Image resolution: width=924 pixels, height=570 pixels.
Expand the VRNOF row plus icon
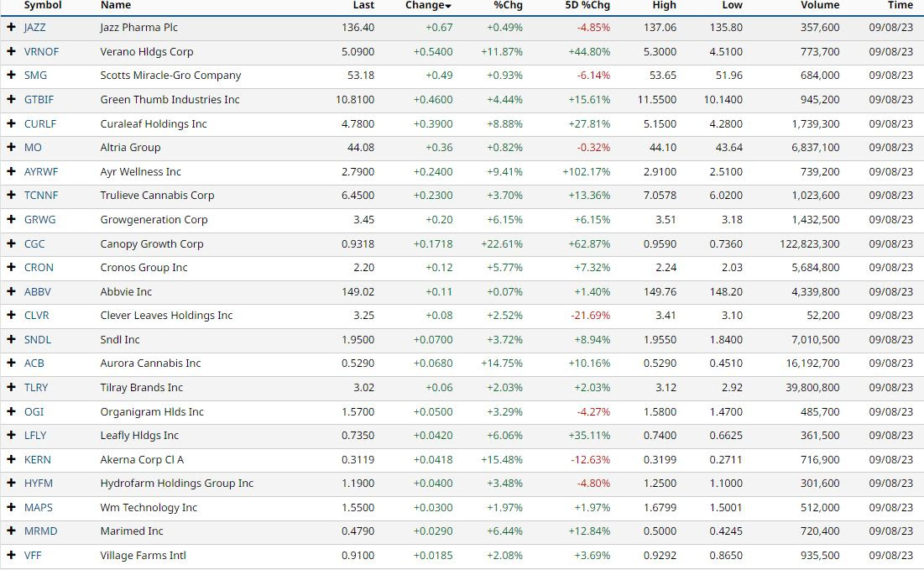11,51
